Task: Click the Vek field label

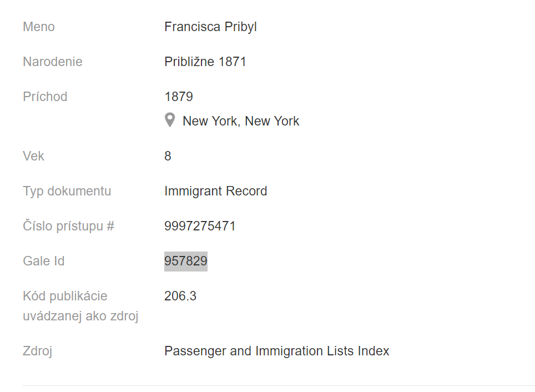Action: (x=33, y=156)
